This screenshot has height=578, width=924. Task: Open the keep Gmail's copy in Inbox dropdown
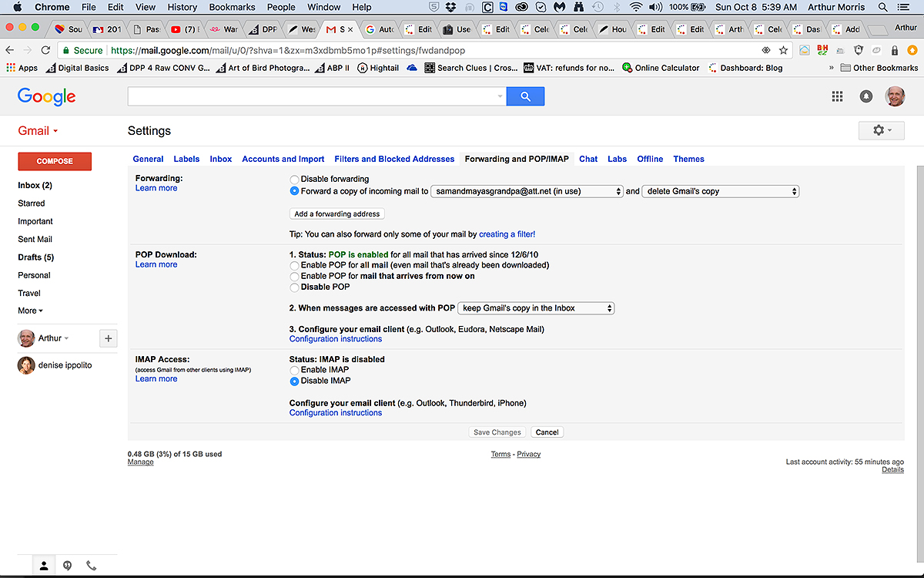[536, 308]
